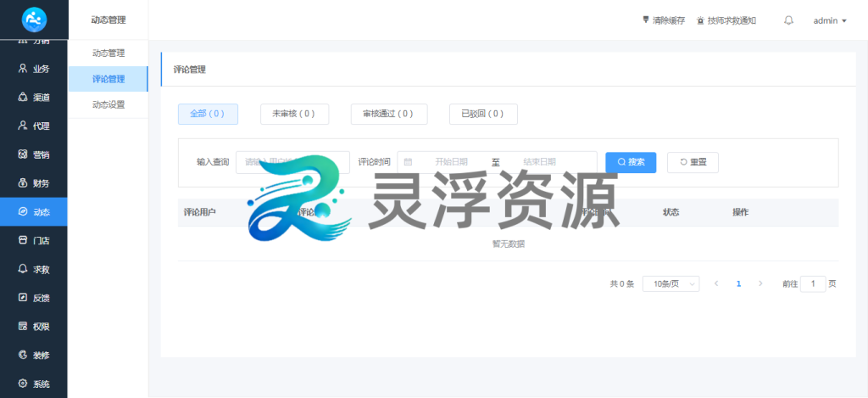868x398 pixels.
Task: Open the 门店 store icon in sidebar
Action: tap(23, 240)
